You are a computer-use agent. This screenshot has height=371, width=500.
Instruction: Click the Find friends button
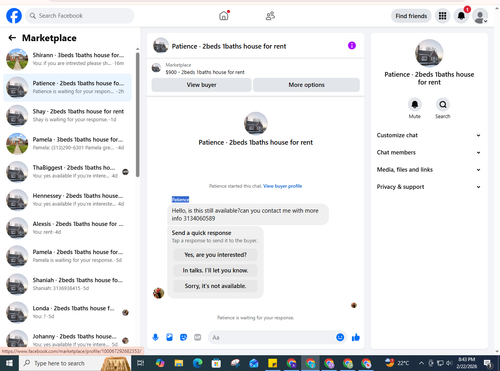coord(411,16)
